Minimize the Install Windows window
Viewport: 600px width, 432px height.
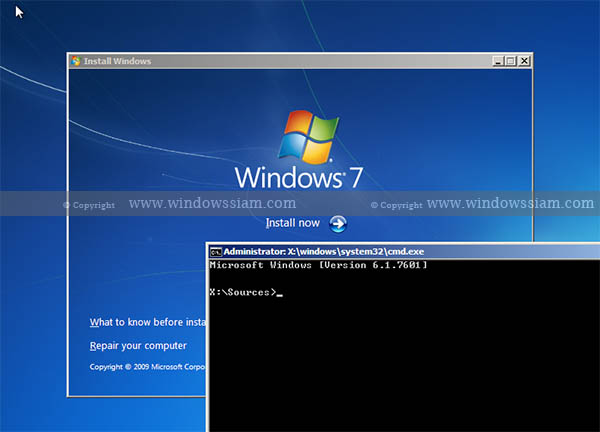coord(498,61)
